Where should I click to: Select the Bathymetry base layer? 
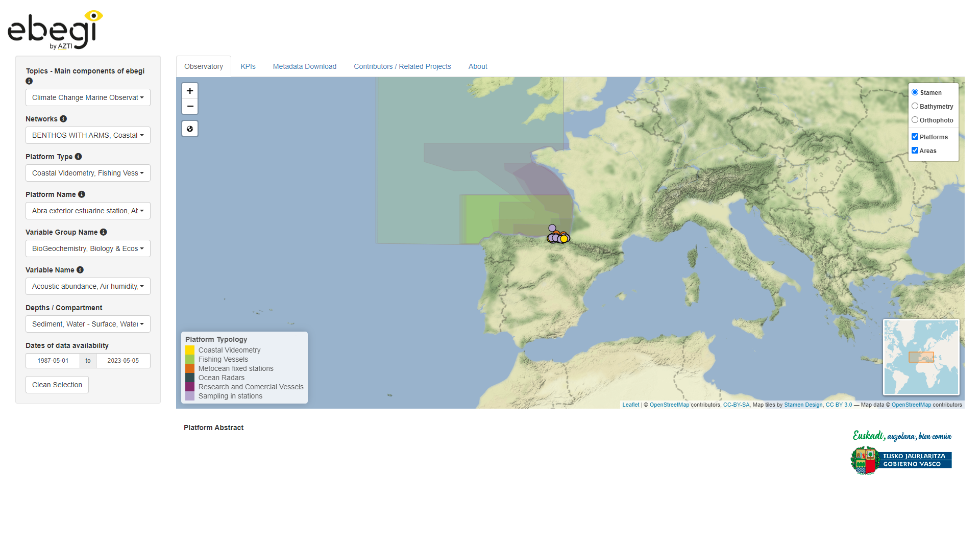click(915, 106)
